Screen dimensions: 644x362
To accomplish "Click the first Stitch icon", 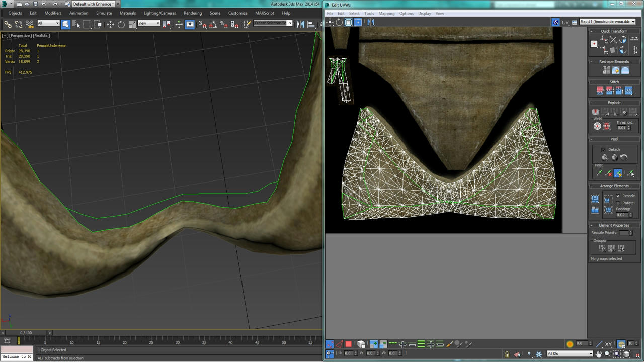I will pyautogui.click(x=600, y=90).
